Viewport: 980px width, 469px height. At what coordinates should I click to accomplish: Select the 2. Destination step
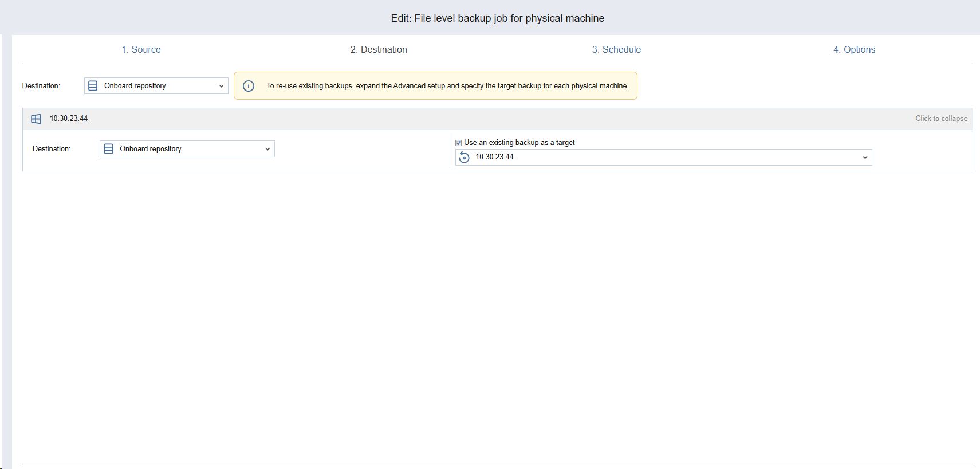pyautogui.click(x=379, y=50)
